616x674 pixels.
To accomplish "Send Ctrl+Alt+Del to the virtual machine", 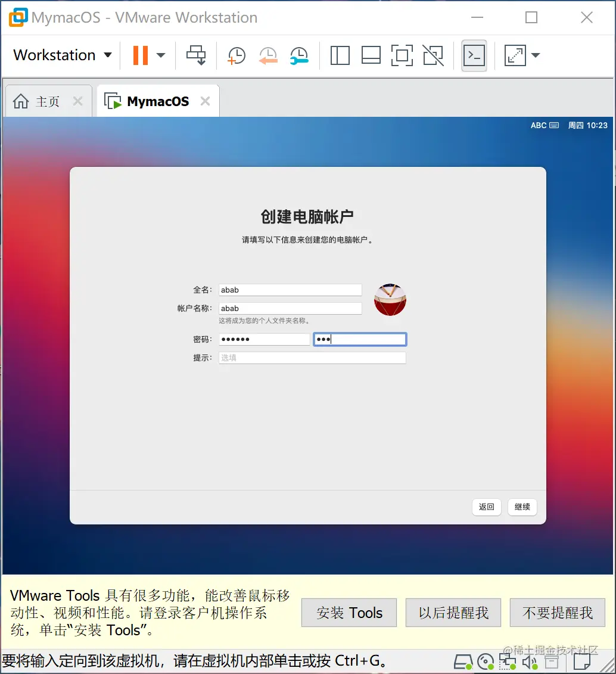I will click(x=196, y=55).
